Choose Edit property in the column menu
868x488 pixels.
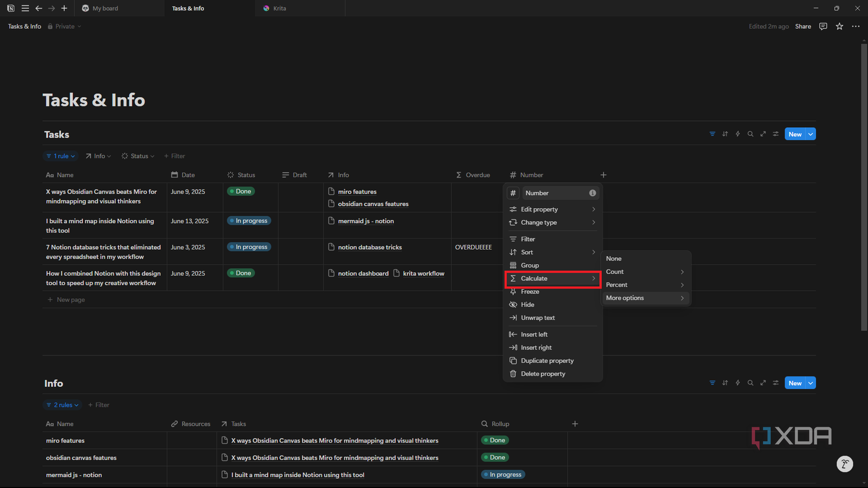pyautogui.click(x=553, y=209)
